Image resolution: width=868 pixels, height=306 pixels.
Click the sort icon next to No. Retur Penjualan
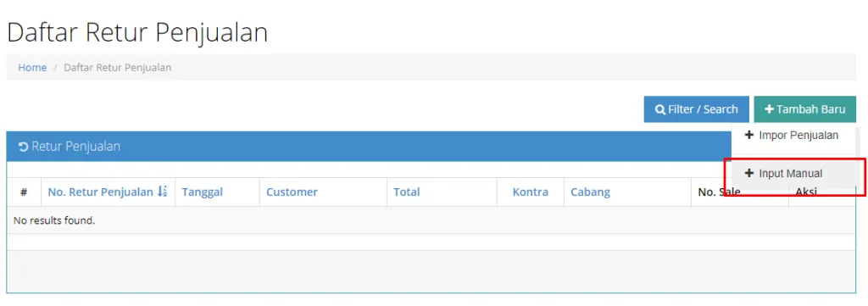162,192
